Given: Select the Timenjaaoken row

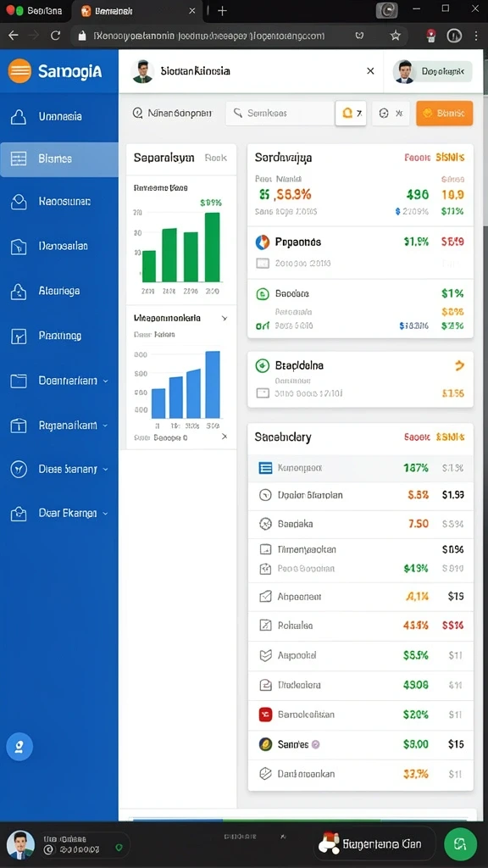Looking at the screenshot, I should tap(360, 549).
